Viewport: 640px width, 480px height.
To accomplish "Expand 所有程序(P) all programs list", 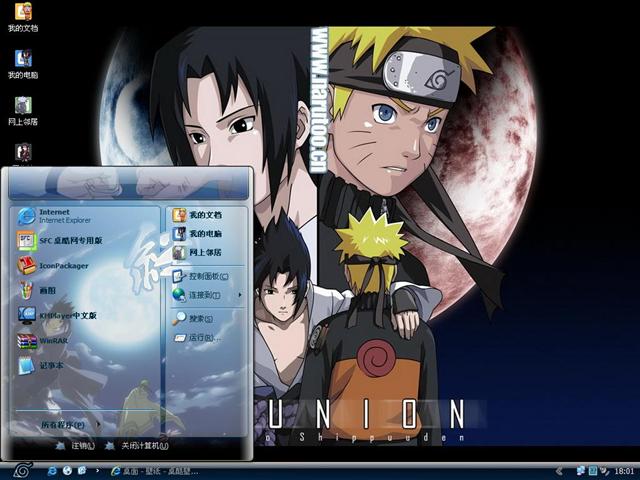I will pyautogui.click(x=69, y=424).
